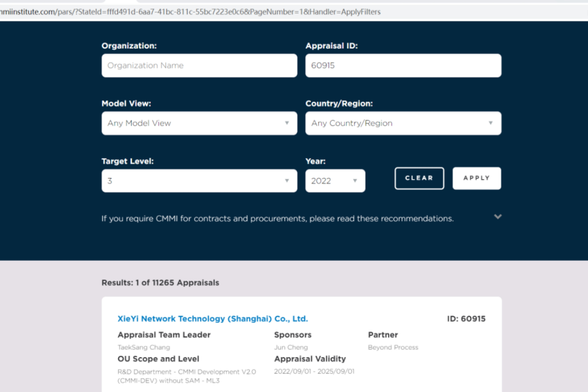
Task: Click the Organization Name input field
Action: coord(199,66)
